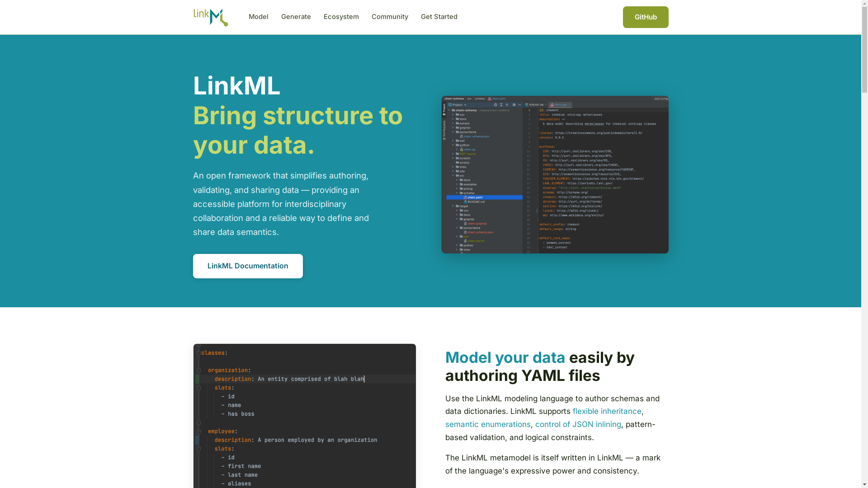The width and height of the screenshot is (868, 488).
Task: Open the semantic enumerations link
Action: tap(487, 424)
